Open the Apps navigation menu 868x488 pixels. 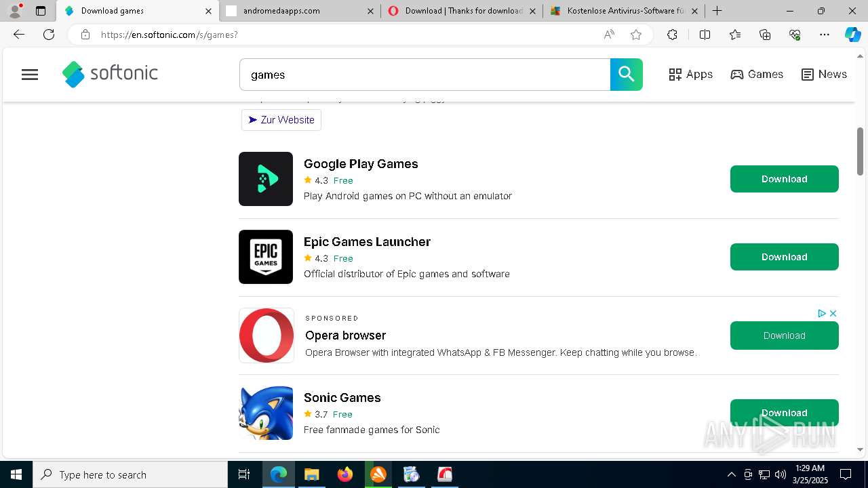690,75
